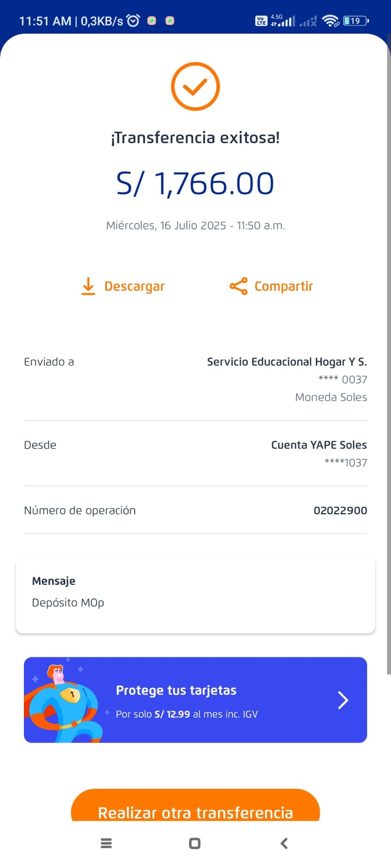Click the Descargar link text

coord(134,286)
